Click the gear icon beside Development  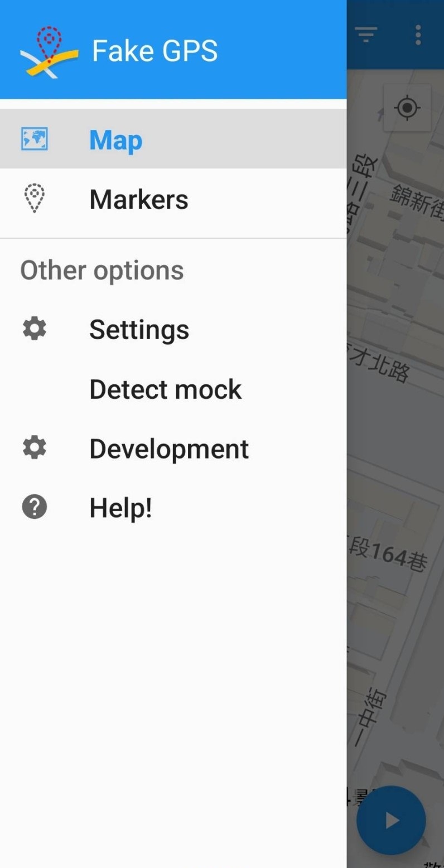coord(35,448)
